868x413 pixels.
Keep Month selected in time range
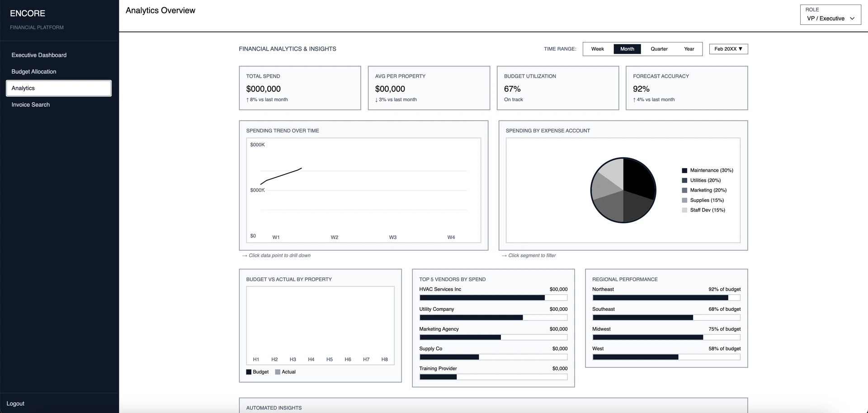pyautogui.click(x=627, y=49)
